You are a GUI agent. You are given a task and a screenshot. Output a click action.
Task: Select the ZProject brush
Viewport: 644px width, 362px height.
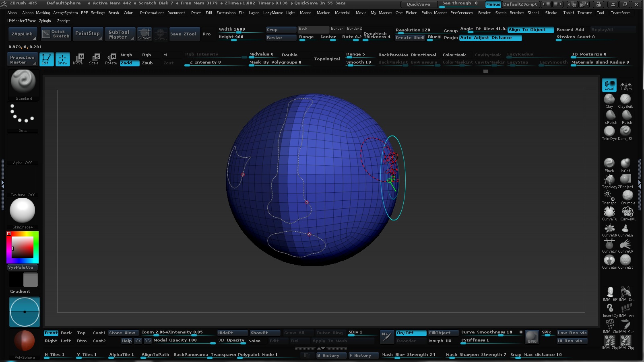[x=625, y=180]
